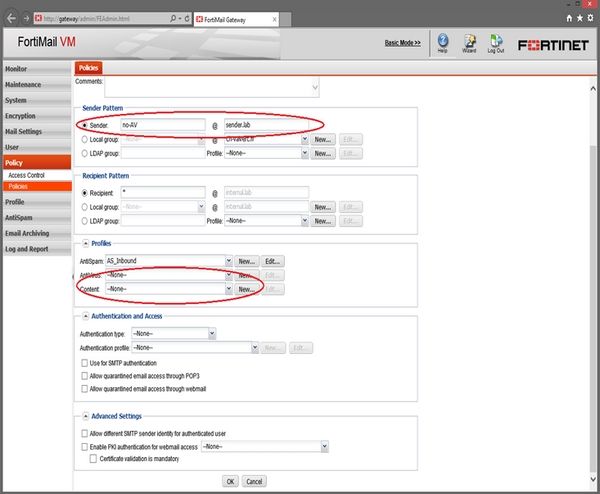Click the Sender name field containing no-AV
This screenshot has width=600, height=494.
(x=163, y=125)
